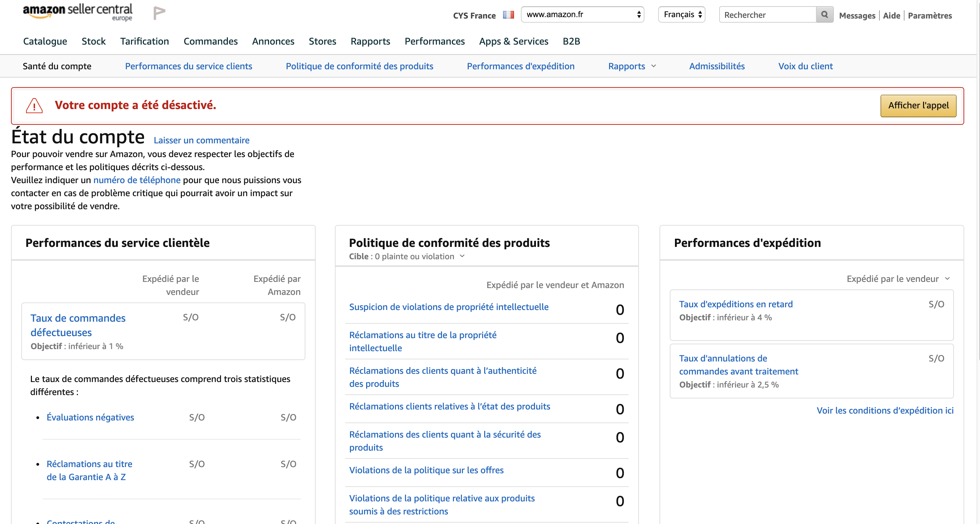
Task: Go to Politique de conformité des produits tab
Action: point(360,66)
